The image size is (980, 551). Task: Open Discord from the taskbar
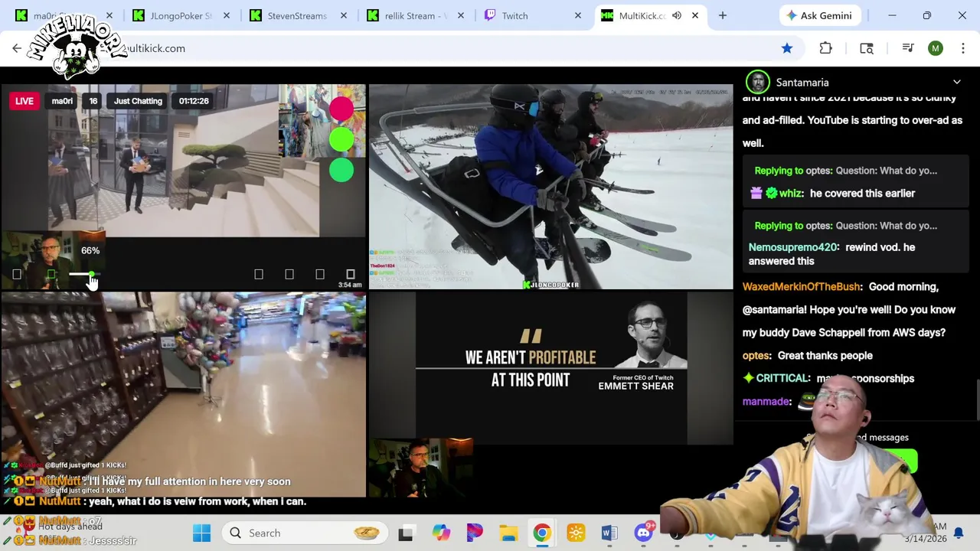click(x=643, y=533)
